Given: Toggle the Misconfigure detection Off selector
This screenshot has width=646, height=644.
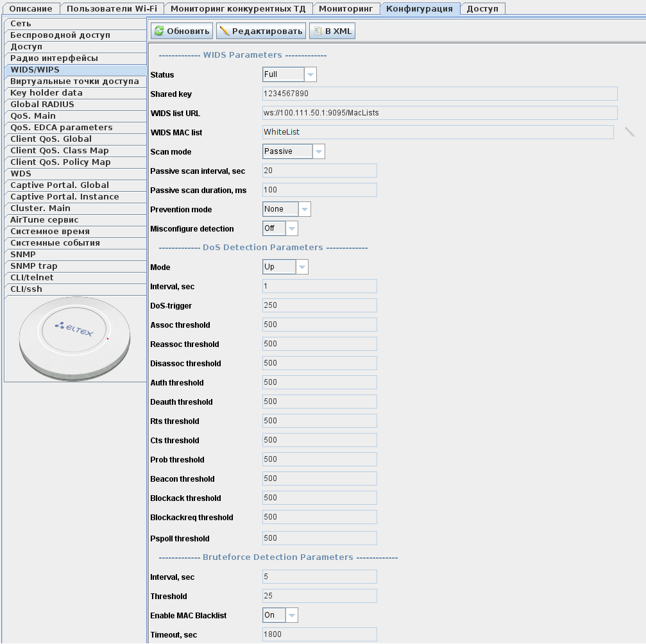Looking at the screenshot, I should click(280, 228).
